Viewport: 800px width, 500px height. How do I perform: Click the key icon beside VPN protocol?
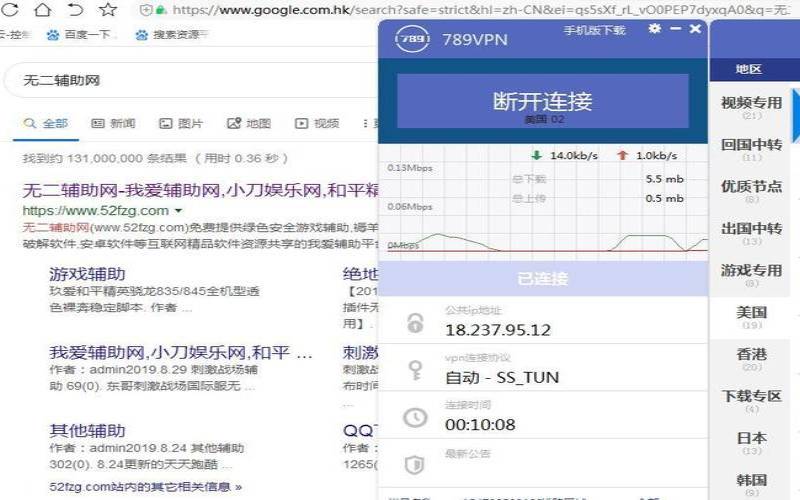click(x=415, y=370)
